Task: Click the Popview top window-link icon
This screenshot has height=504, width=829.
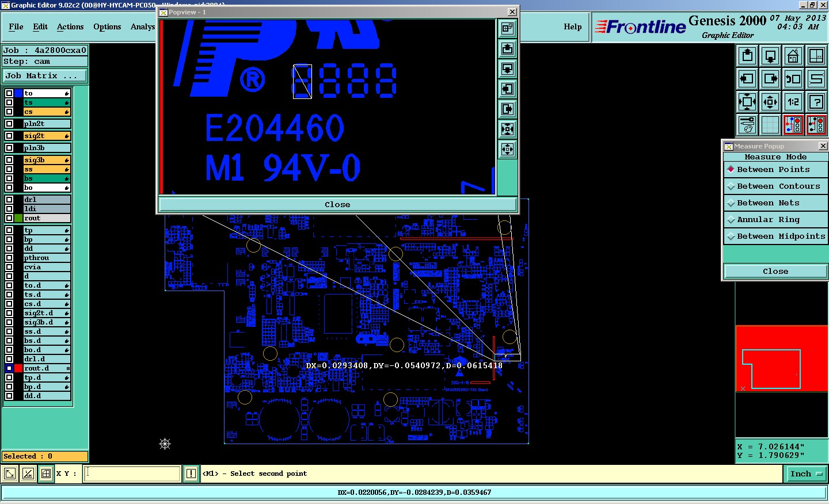Action: (x=507, y=28)
